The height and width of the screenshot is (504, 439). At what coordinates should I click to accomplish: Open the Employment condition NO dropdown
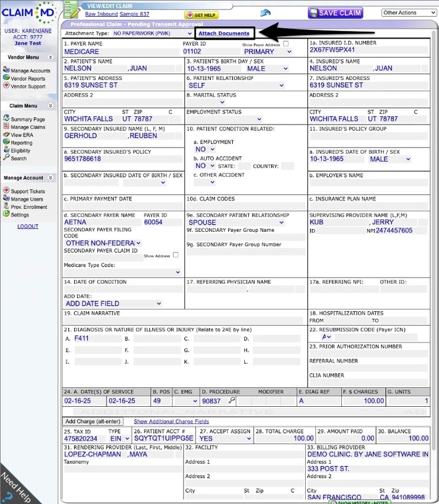[205, 149]
